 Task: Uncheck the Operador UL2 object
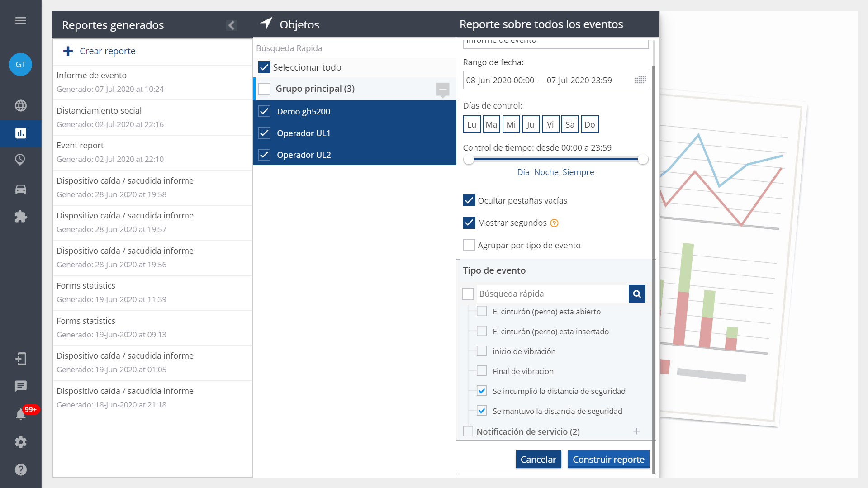pyautogui.click(x=264, y=155)
